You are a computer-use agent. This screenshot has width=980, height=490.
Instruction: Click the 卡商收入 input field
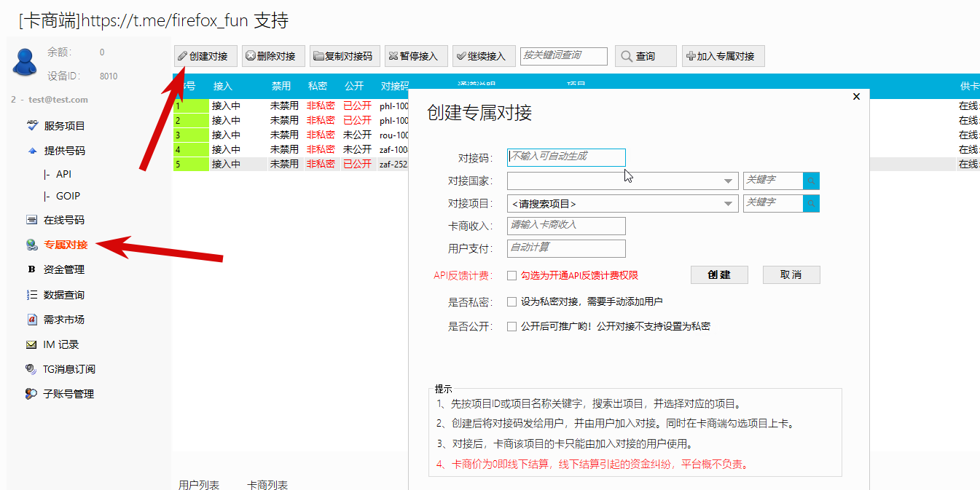566,226
